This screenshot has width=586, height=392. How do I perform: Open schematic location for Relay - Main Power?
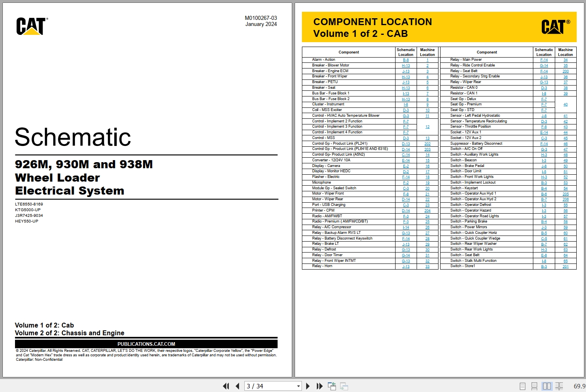tap(544, 60)
